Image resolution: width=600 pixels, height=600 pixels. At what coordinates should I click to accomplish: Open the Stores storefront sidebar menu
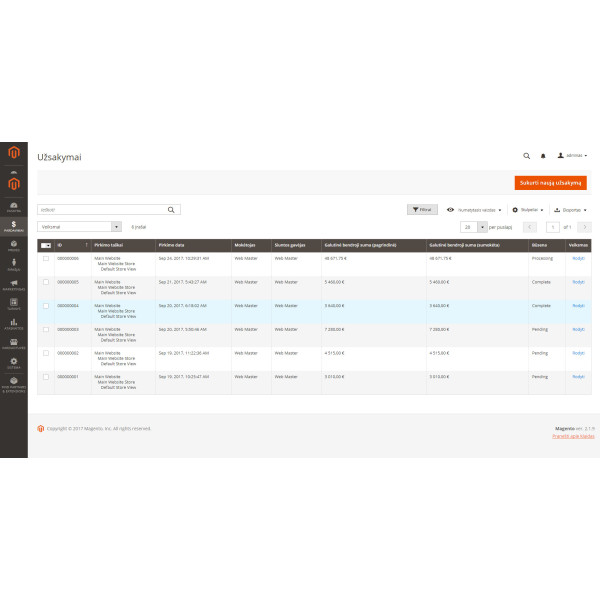(x=14, y=344)
